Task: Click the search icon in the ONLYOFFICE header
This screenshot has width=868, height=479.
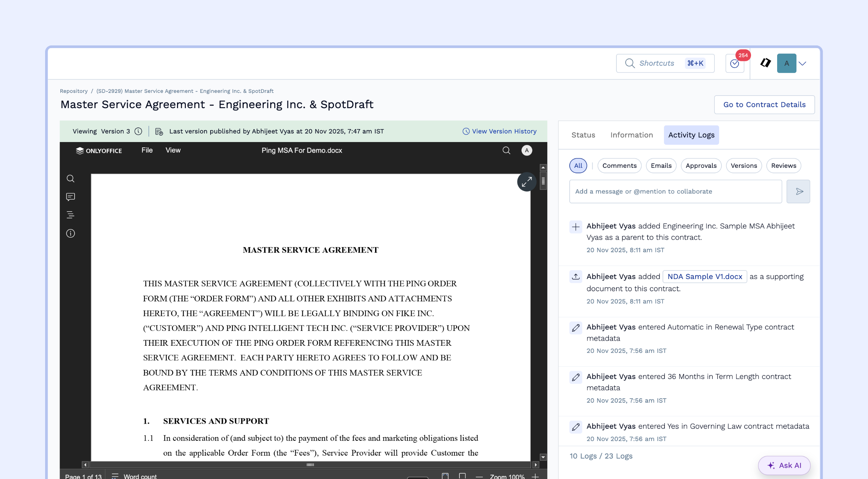Action: [x=506, y=151]
